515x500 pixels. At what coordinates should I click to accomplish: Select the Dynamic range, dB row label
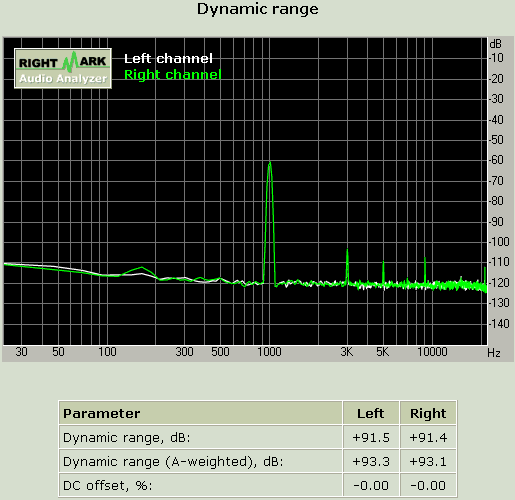(x=127, y=437)
